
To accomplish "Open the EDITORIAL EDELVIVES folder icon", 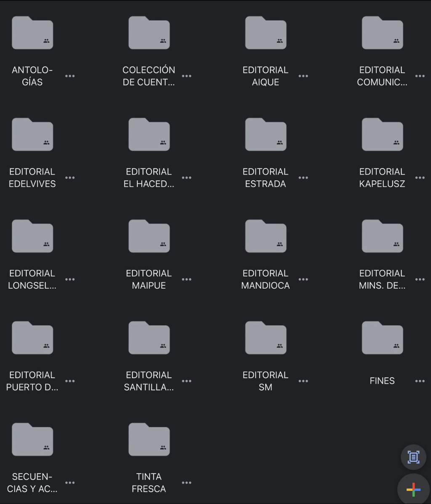I will pyautogui.click(x=32, y=134).
